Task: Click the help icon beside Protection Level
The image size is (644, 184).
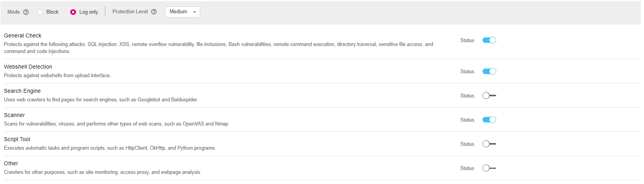Action: click(x=154, y=12)
